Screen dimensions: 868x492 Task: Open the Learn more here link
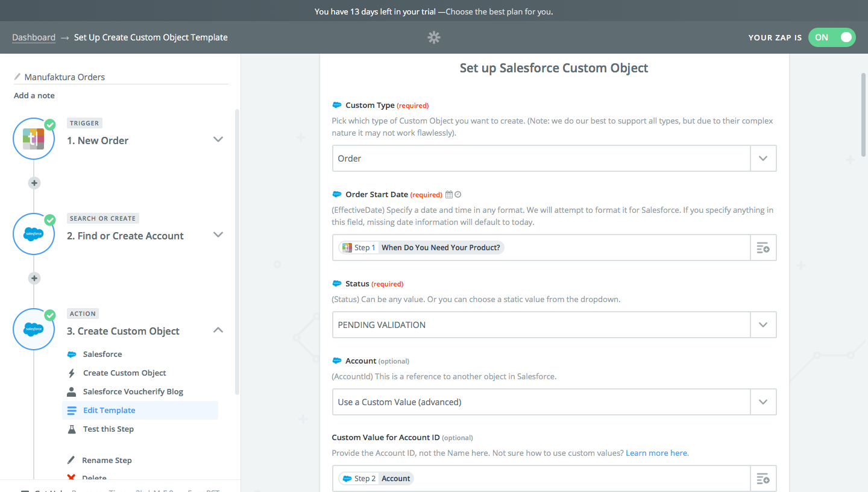coord(657,453)
